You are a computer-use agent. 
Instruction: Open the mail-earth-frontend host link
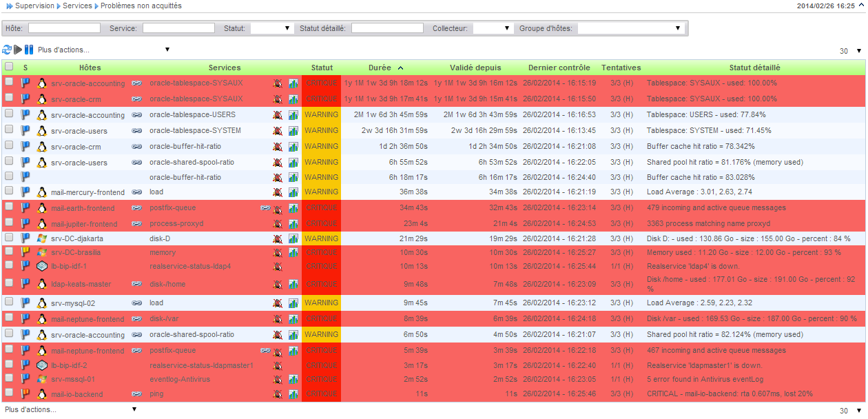coord(83,208)
